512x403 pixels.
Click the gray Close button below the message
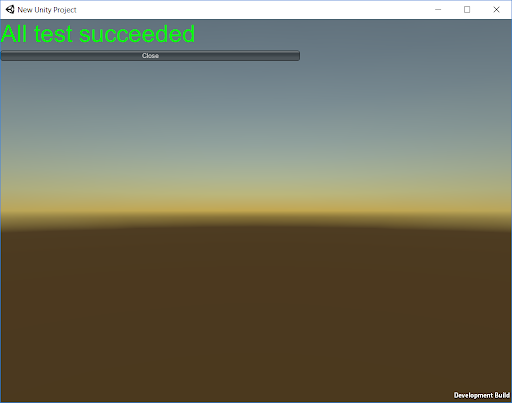pyautogui.click(x=150, y=56)
